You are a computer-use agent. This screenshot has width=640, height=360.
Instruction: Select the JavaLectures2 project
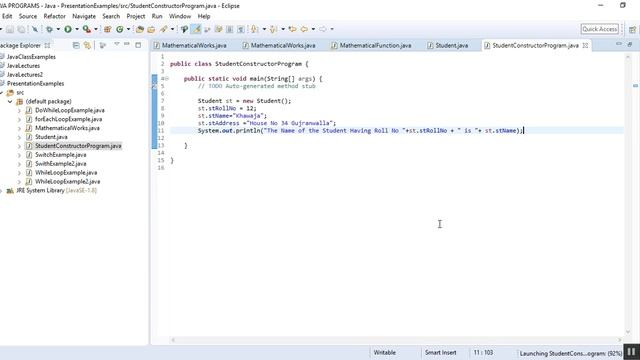pos(24,75)
